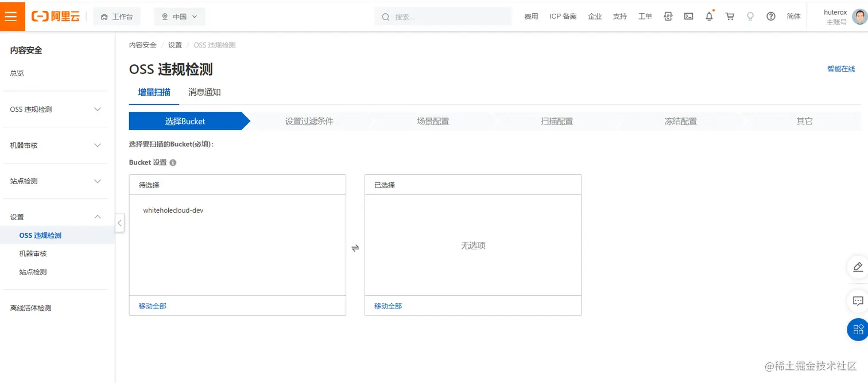Image resolution: width=868 pixels, height=383 pixels.
Task: Open the notification bell
Action: (x=709, y=16)
